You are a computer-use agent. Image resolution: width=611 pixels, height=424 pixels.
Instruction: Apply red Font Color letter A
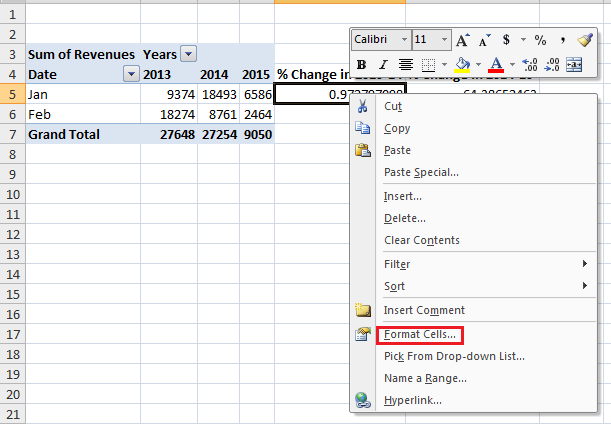click(x=496, y=65)
